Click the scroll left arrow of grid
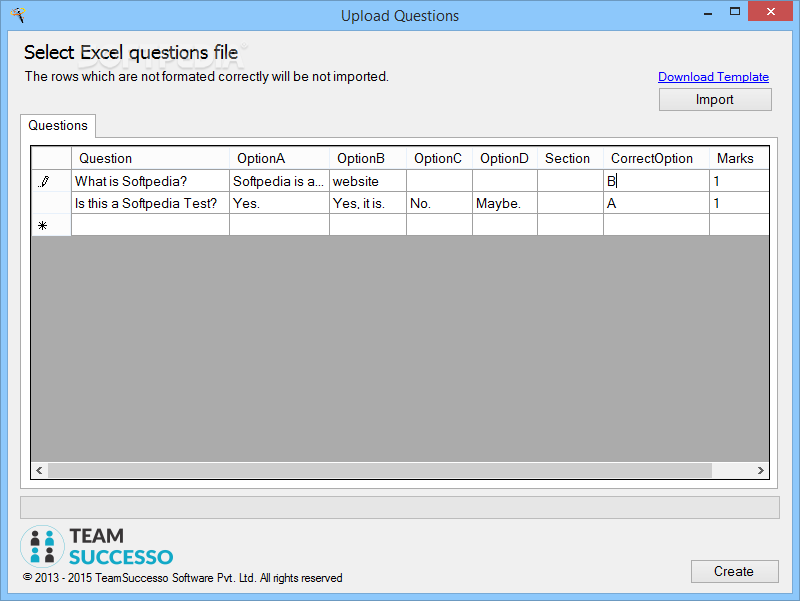This screenshot has width=800, height=601. [39, 470]
